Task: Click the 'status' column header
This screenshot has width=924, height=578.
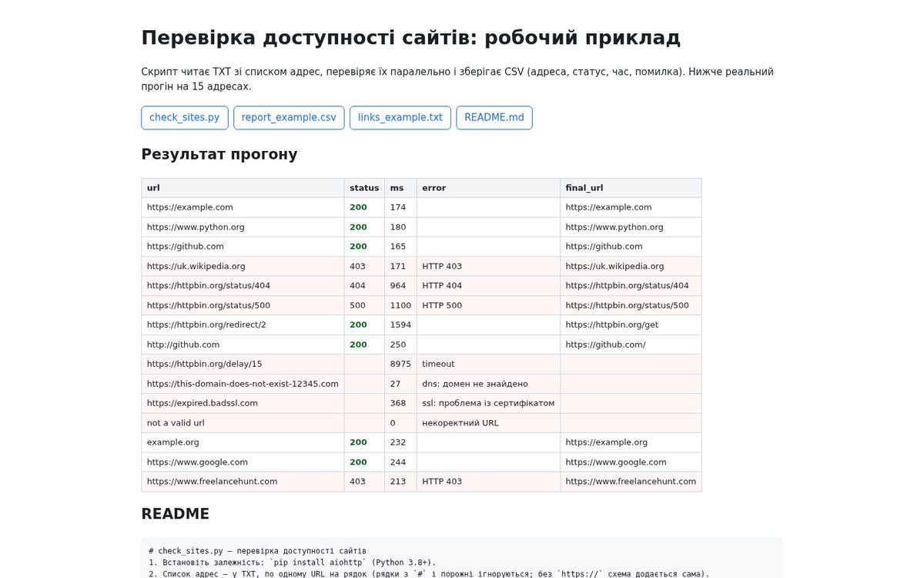Action: 364,188
